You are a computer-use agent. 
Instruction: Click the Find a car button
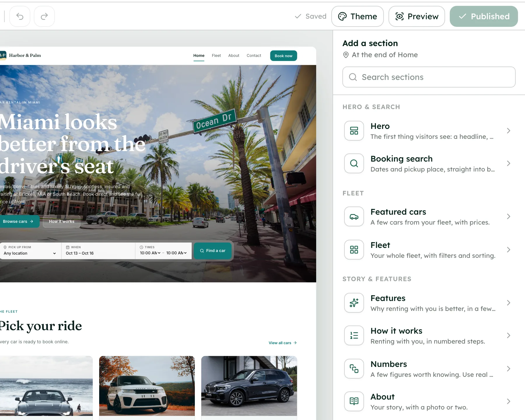click(x=213, y=251)
